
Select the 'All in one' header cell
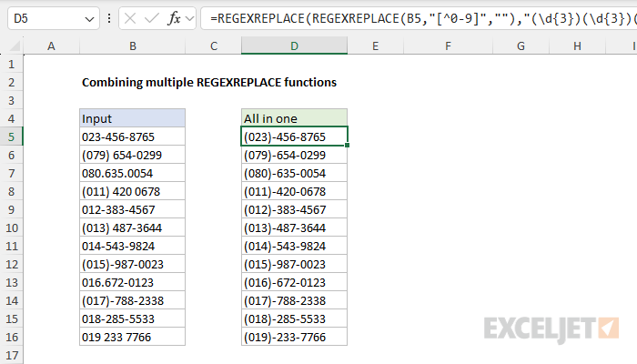[x=294, y=118]
